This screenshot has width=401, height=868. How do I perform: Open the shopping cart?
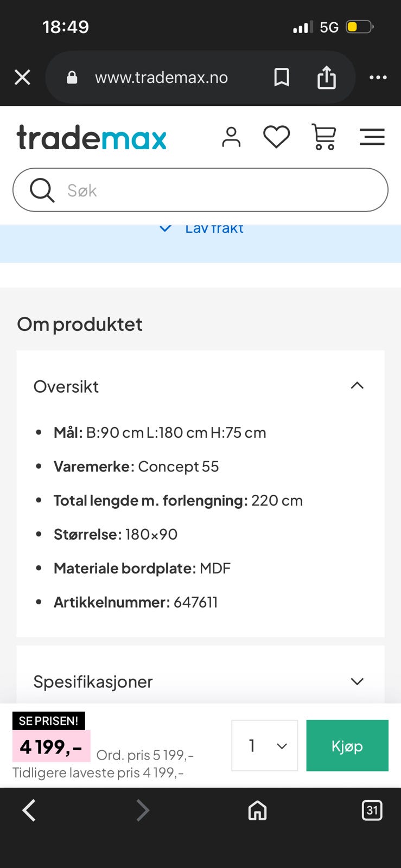(323, 137)
